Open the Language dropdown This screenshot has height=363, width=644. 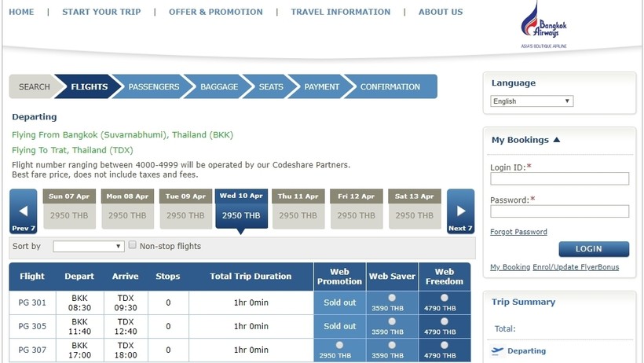532,101
